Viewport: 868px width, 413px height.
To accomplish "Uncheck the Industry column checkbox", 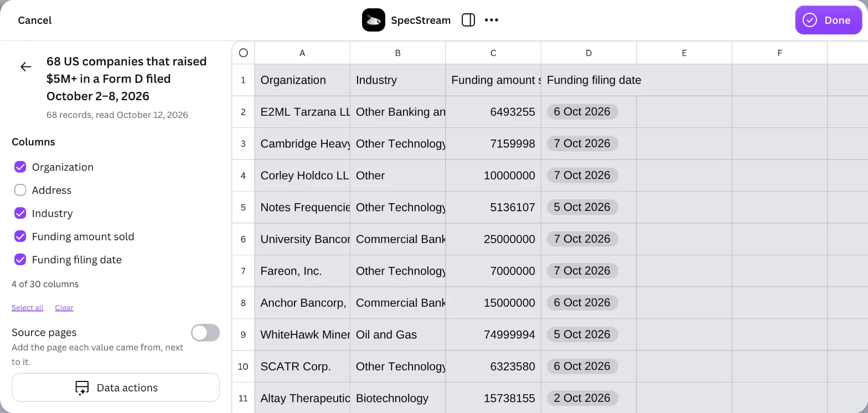I will point(20,213).
